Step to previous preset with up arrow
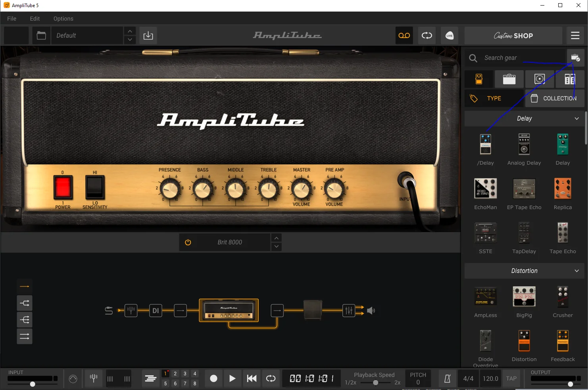Image resolution: width=588 pixels, height=390 pixels. point(130,31)
